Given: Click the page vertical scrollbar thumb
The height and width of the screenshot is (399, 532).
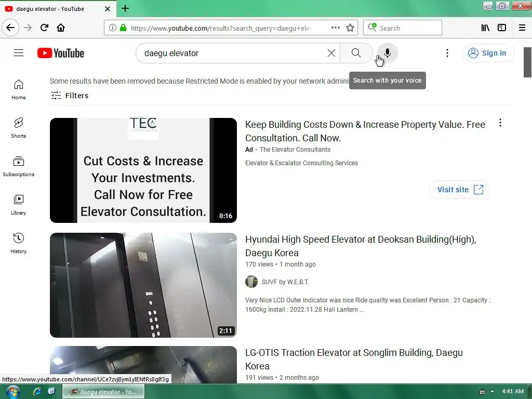Looking at the screenshot, I should tap(527, 62).
